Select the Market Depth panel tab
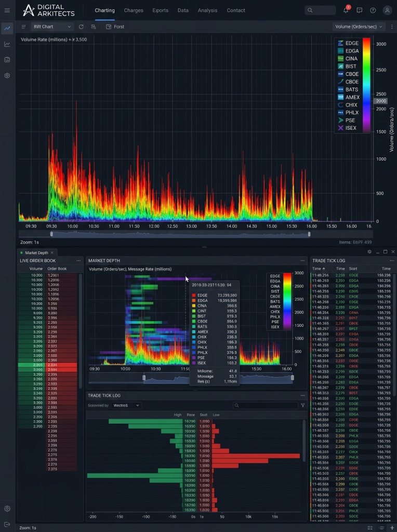The image size is (397, 532). coord(36,253)
